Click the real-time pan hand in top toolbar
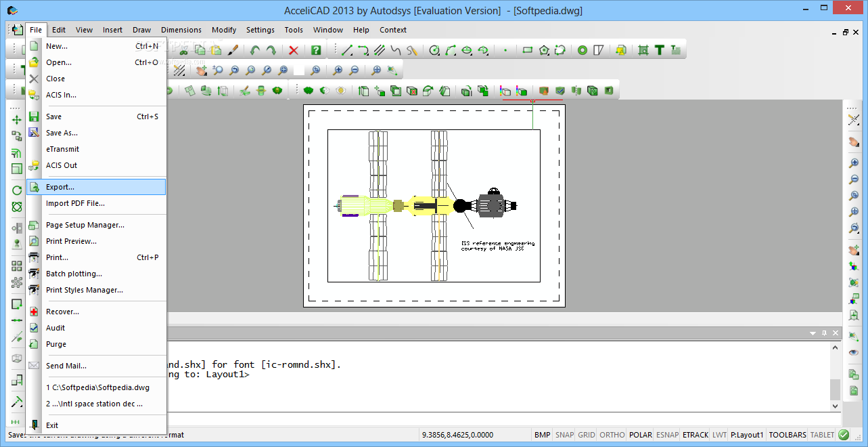The width and height of the screenshot is (868, 447). (201, 70)
